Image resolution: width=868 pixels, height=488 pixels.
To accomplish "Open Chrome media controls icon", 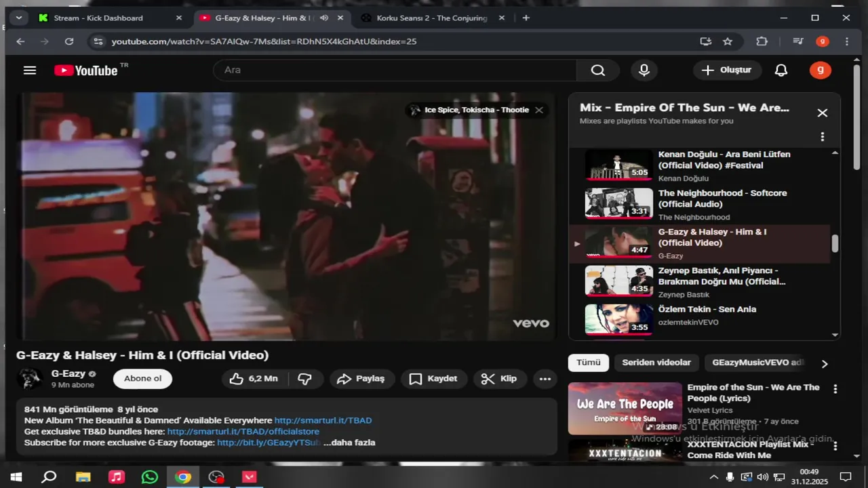I will pyautogui.click(x=798, y=41).
